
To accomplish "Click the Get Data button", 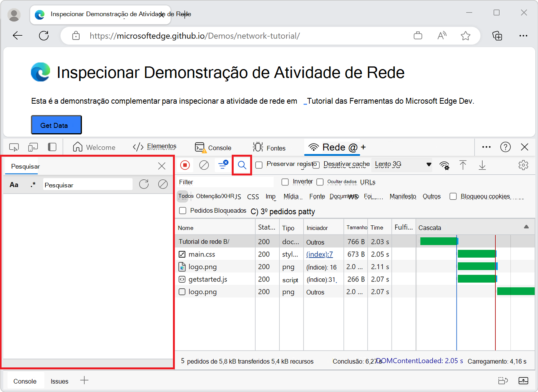I will pyautogui.click(x=56, y=125).
